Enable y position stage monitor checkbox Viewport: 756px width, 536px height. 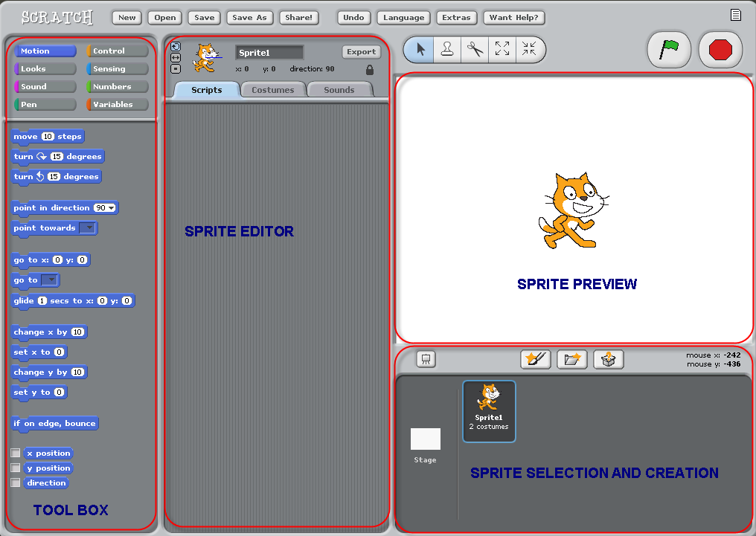[16, 468]
